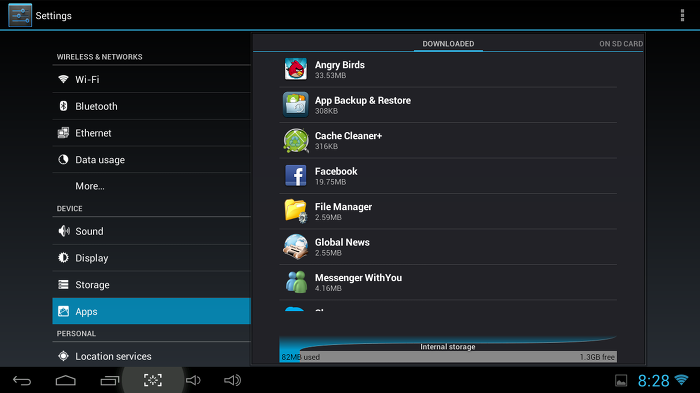The height and width of the screenshot is (393, 700).
Task: Open the File Manager 2.59MB row
Action: 448,211
